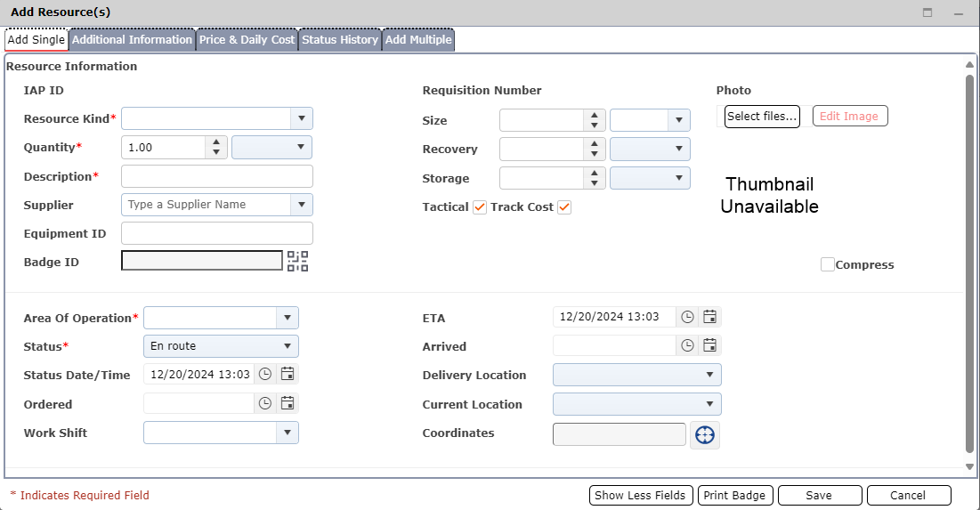980x510 pixels.
Task: Click the Select files... button
Action: coord(762,117)
